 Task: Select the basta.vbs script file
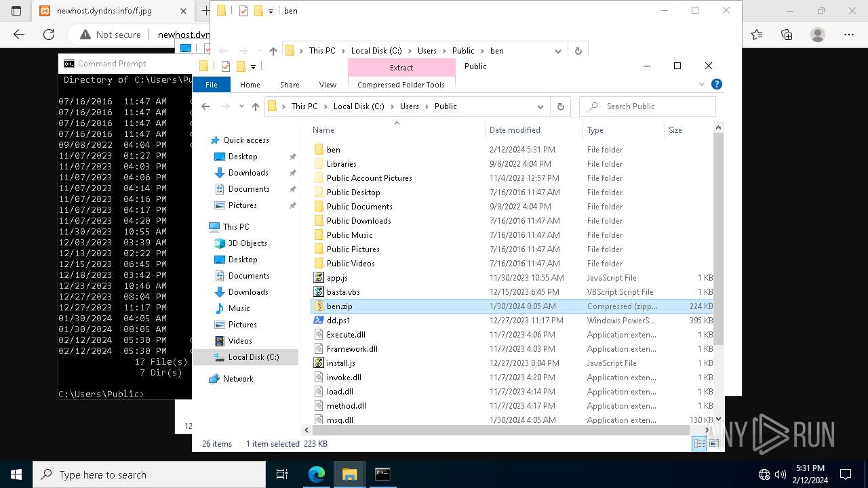(343, 292)
